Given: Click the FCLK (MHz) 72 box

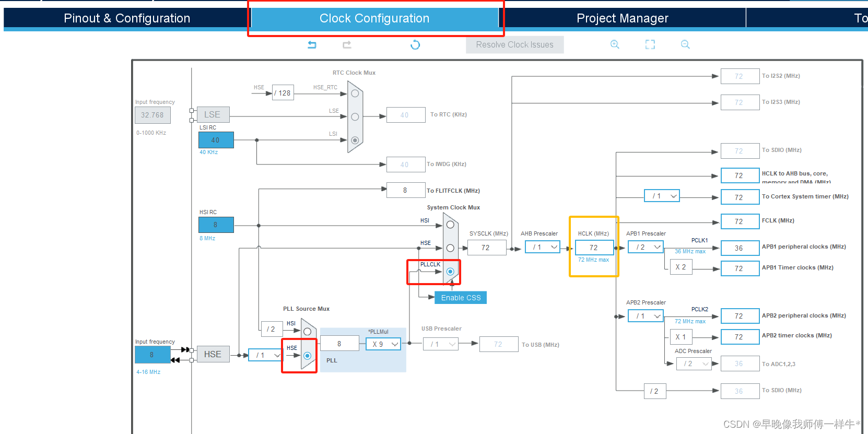Looking at the screenshot, I should tap(740, 221).
